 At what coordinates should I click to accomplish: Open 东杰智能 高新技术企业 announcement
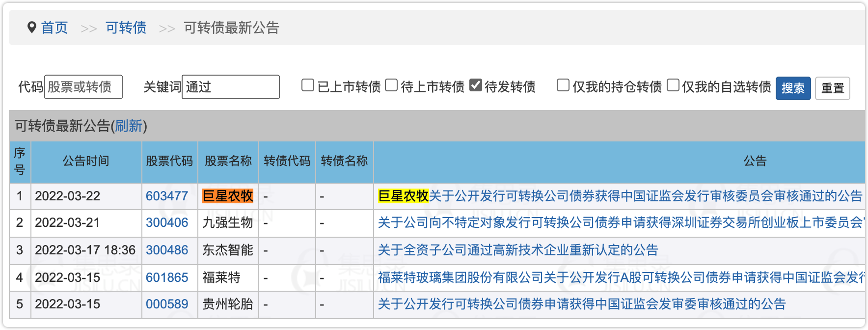point(517,250)
